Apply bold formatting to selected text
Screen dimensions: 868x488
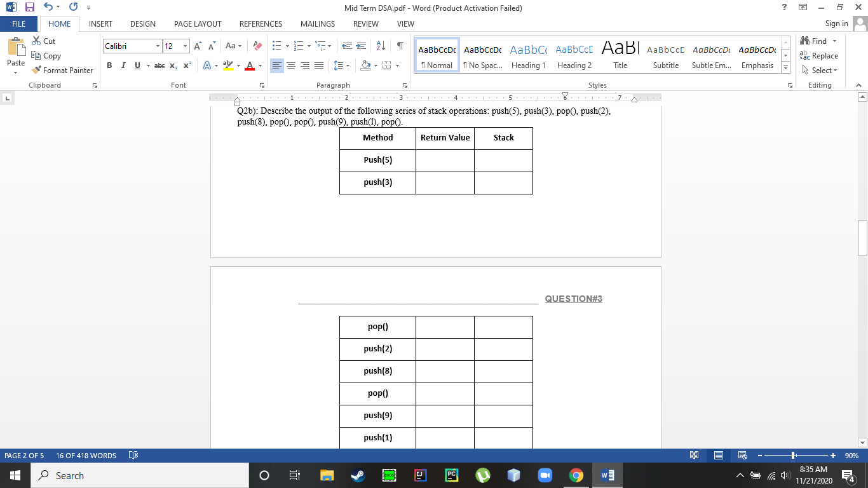click(109, 65)
